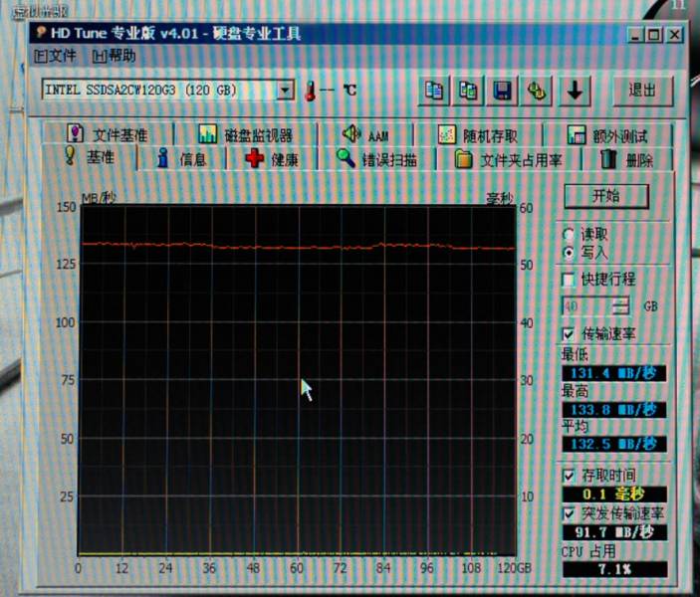The image size is (700, 597).
Task: Click the red thermometer temperature icon
Action: coord(311,91)
